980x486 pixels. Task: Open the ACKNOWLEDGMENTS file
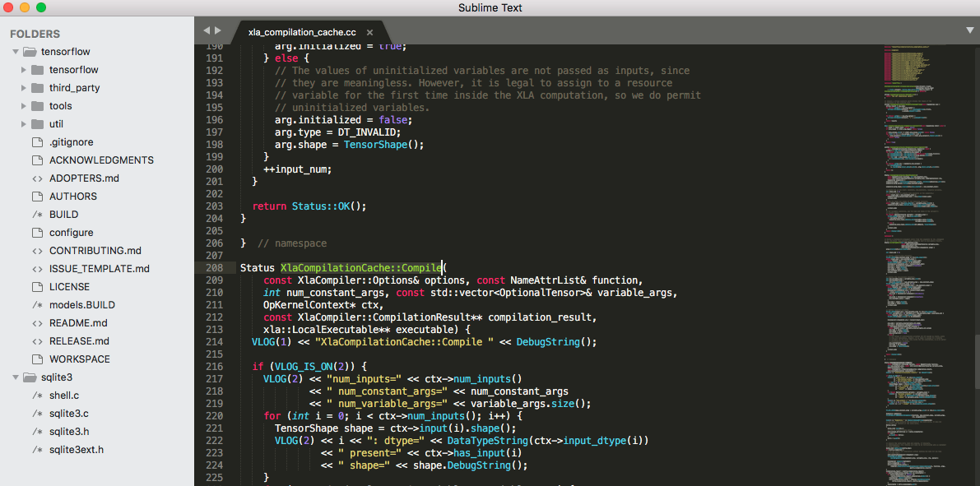coord(101,160)
